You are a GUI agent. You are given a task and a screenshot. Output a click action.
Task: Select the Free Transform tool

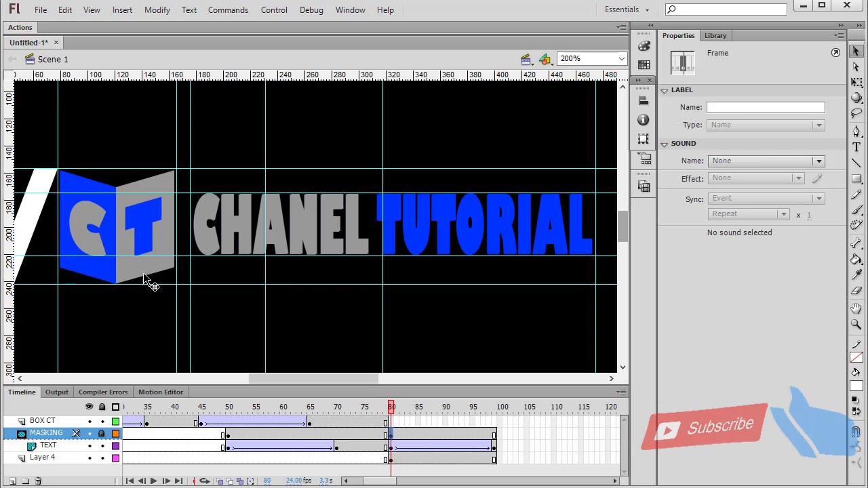[x=856, y=82]
